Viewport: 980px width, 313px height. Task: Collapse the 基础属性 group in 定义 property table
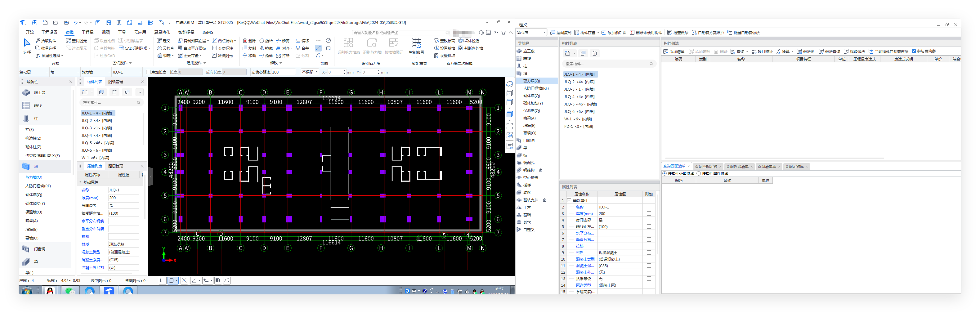[x=569, y=200]
